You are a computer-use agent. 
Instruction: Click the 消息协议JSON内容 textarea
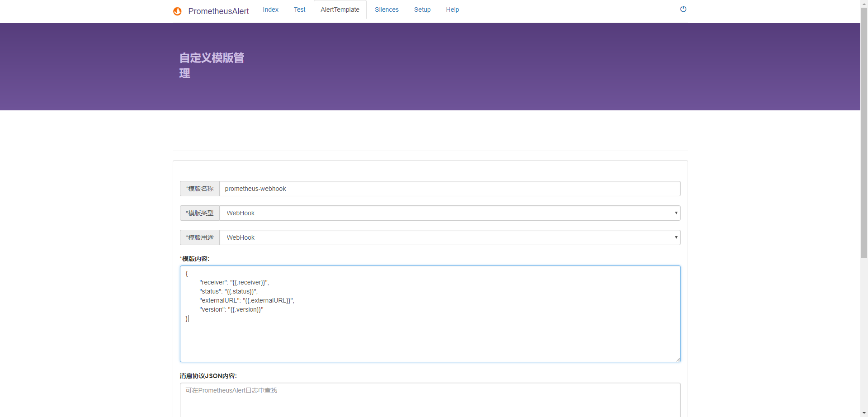(x=430, y=400)
